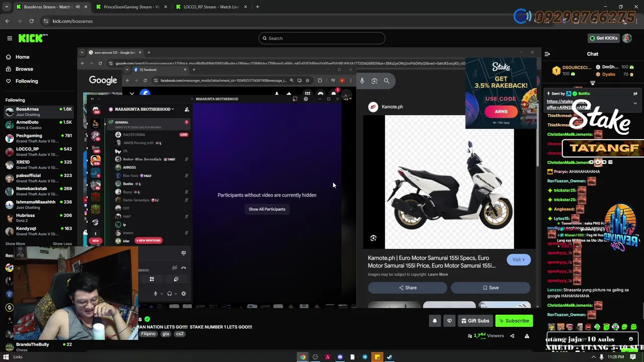The height and width of the screenshot is (362, 644).
Task: Open ArmelDoto channel in the sidebar
Action: pos(38,125)
